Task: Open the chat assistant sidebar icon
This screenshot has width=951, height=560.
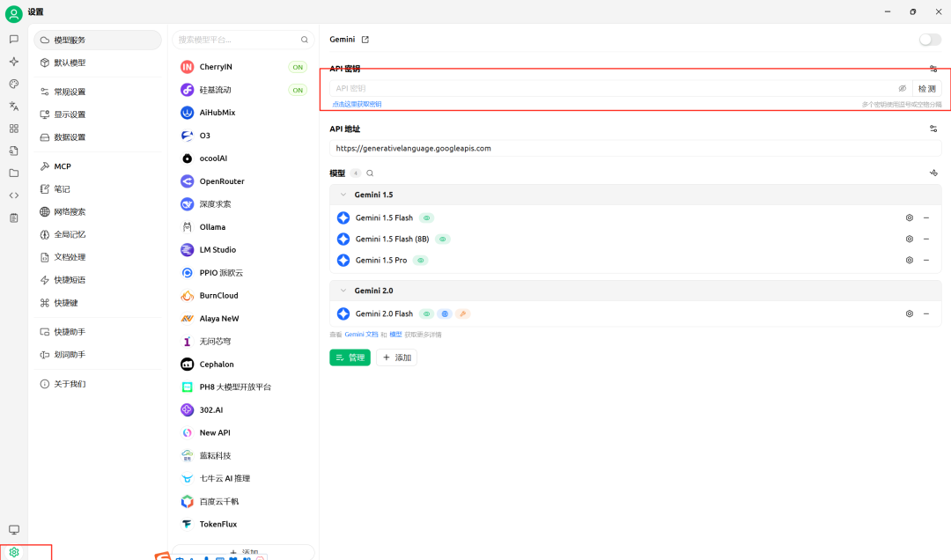Action: click(14, 40)
